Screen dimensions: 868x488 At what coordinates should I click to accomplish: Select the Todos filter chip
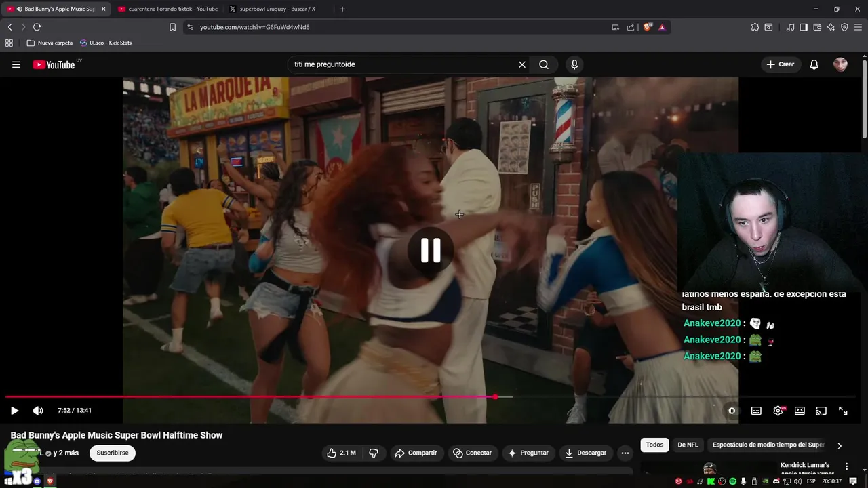pyautogui.click(x=654, y=445)
